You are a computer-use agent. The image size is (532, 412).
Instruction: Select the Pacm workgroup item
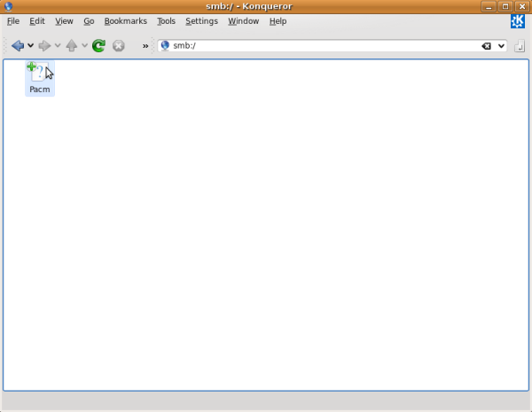pyautogui.click(x=39, y=78)
